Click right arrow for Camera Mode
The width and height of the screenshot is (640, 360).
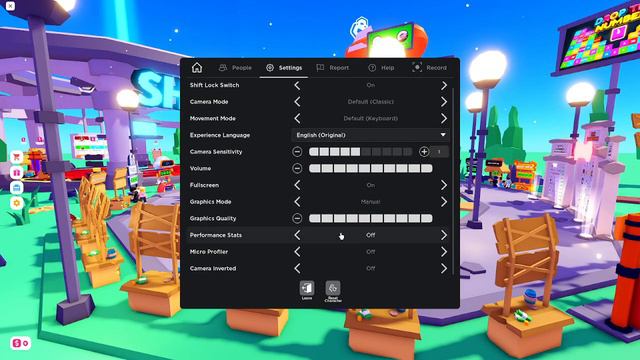(x=444, y=102)
